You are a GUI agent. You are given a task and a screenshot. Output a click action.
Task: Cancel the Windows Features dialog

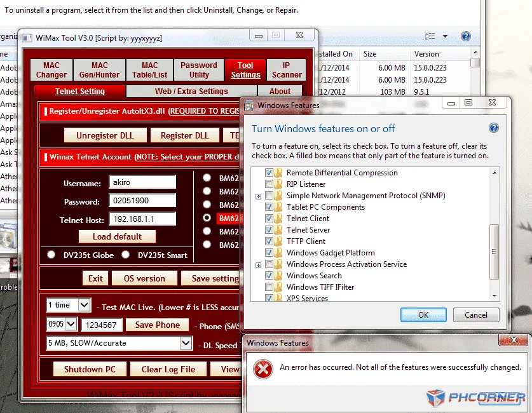pos(476,315)
